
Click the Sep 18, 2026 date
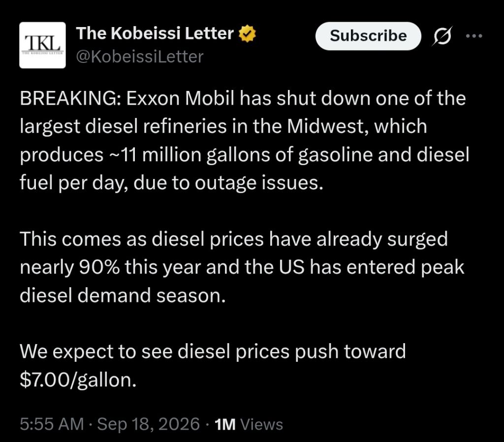click(x=148, y=424)
